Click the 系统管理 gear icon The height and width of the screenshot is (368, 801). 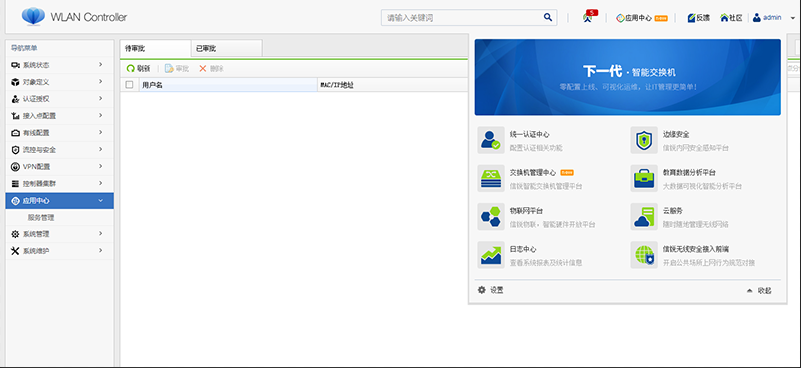pyautogui.click(x=15, y=234)
